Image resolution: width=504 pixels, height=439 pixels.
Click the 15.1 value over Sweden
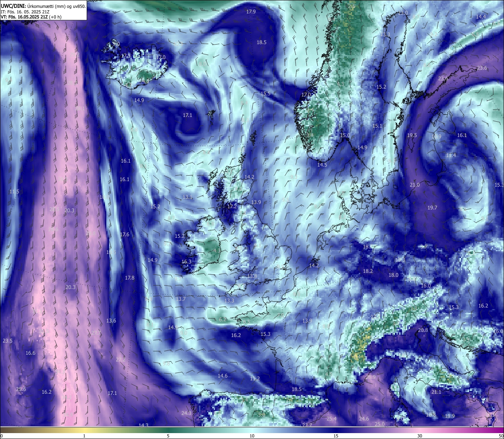tap(377, 126)
